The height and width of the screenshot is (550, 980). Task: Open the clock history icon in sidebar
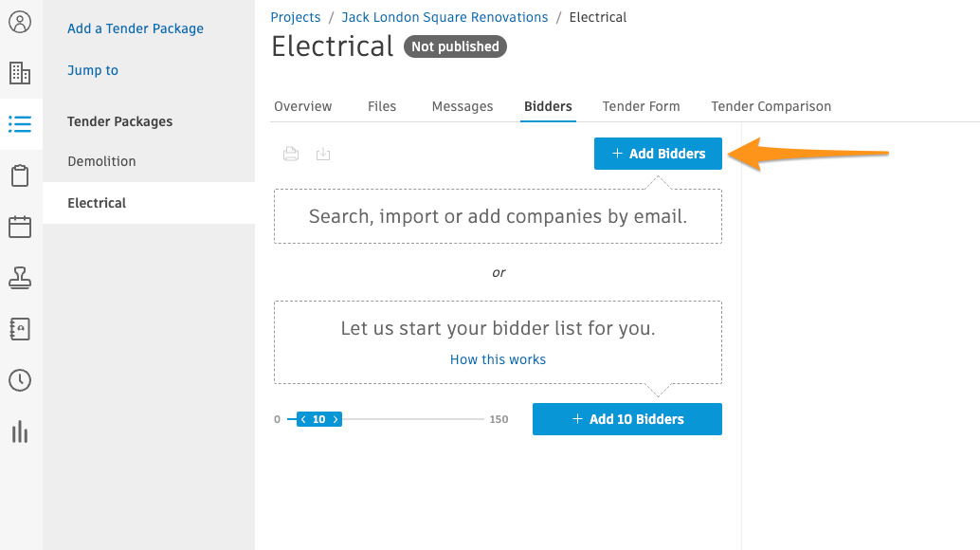pos(20,380)
